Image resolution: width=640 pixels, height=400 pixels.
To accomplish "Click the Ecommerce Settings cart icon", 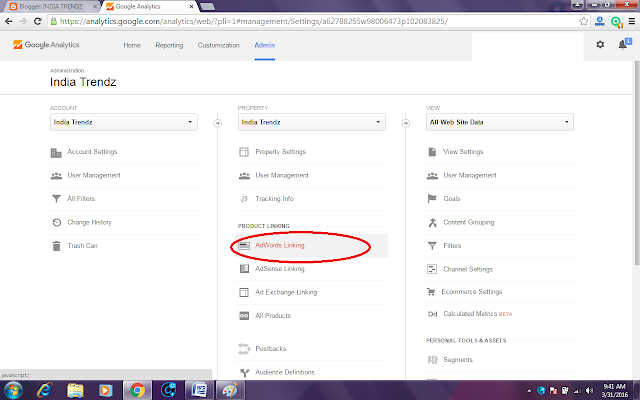I will pyautogui.click(x=431, y=291).
